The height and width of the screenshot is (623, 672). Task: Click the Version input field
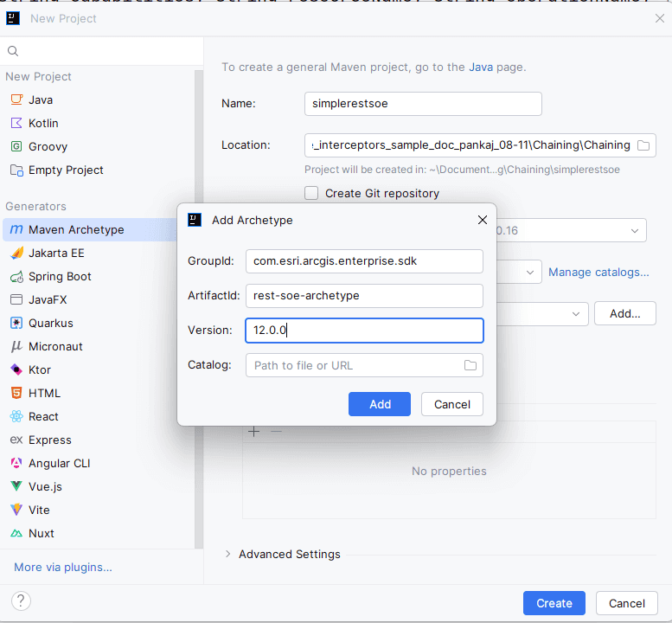(x=364, y=331)
